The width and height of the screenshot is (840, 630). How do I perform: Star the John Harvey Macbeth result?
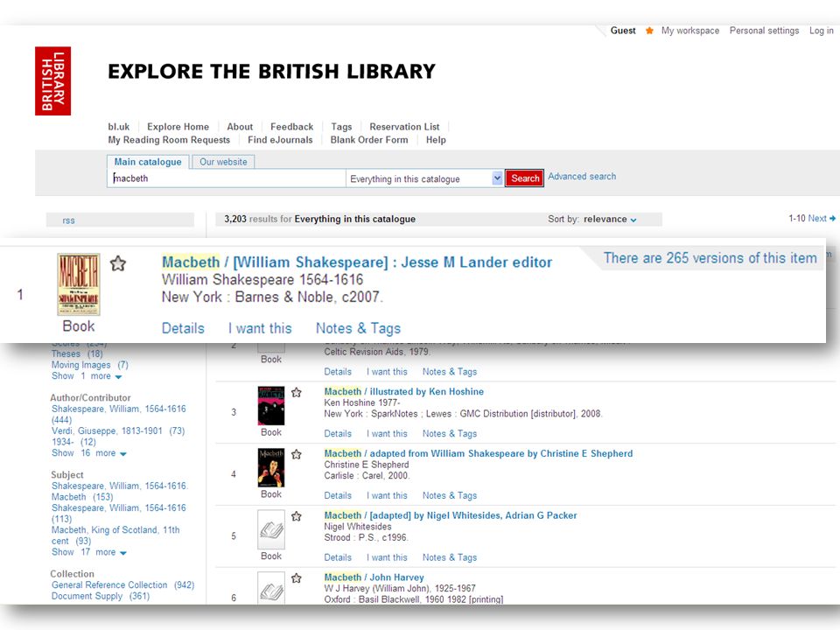point(297,578)
